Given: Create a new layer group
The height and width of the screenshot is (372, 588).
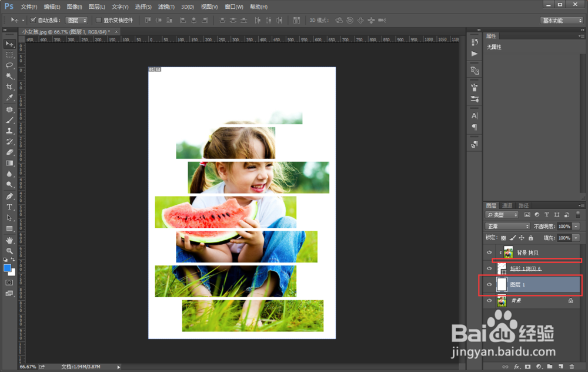Looking at the screenshot, I should coord(550,366).
